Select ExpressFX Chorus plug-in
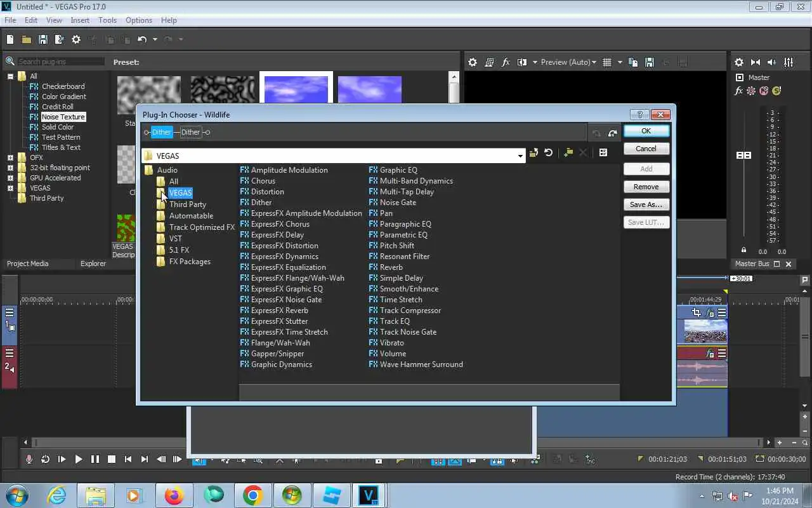The height and width of the screenshot is (508, 812). [280, 224]
